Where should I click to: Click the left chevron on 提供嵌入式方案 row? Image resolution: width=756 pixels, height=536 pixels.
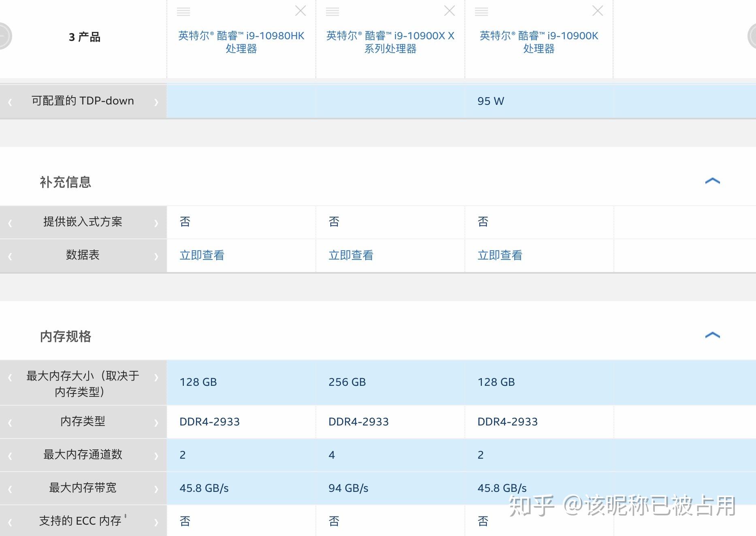tap(9, 222)
